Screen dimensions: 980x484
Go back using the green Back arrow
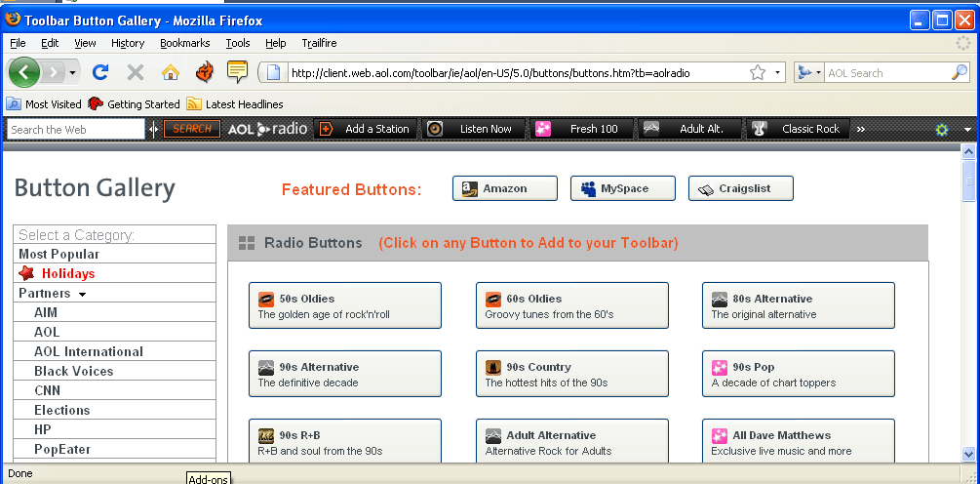[x=23, y=72]
